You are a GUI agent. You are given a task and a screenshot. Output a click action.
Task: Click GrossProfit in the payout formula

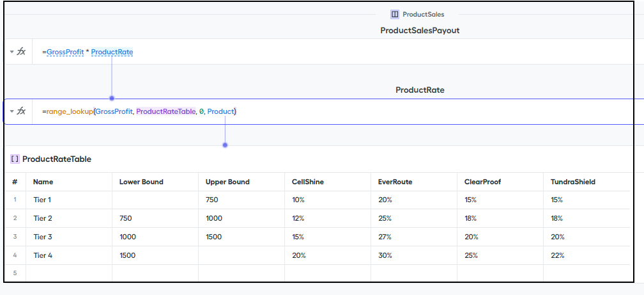coord(65,52)
